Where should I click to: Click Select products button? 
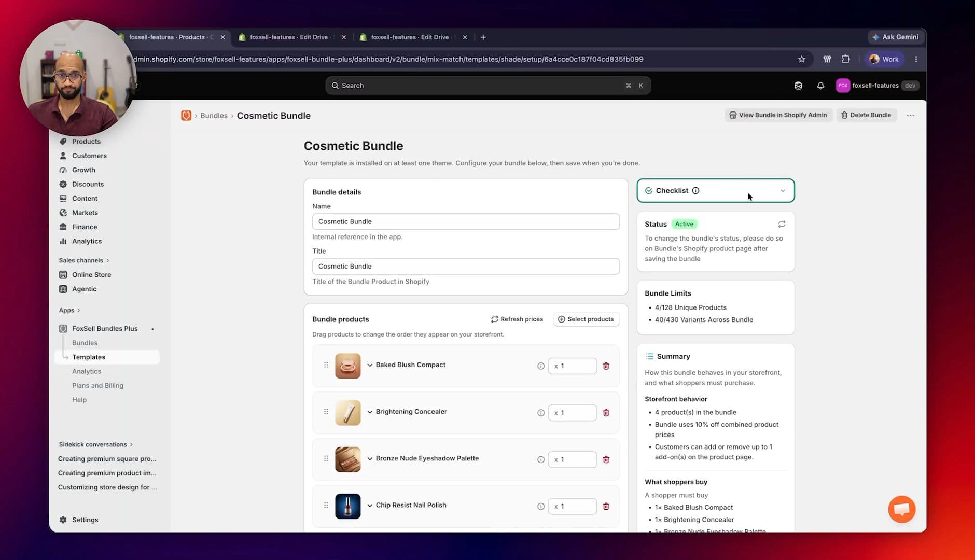tap(586, 319)
